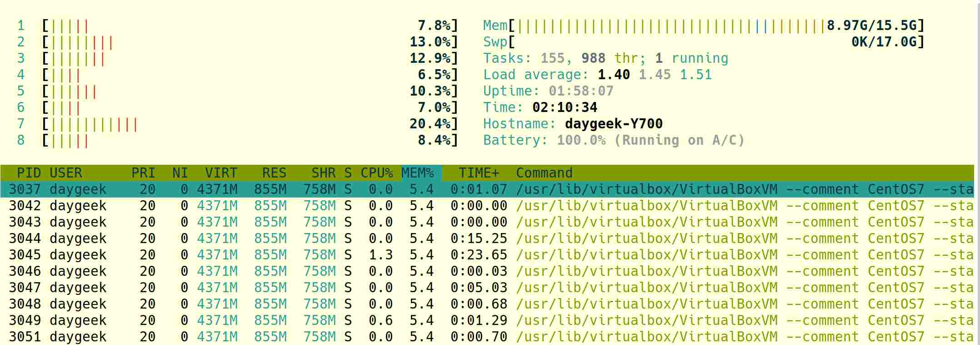Sort by the TIME+ column header
Image resolution: width=980 pixels, height=345 pixels.
click(478, 173)
